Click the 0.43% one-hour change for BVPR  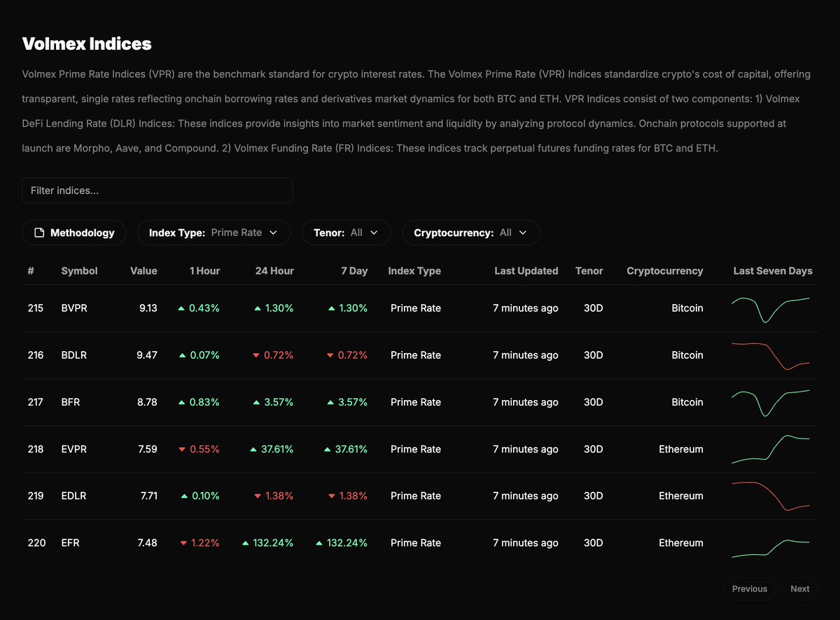pos(199,308)
